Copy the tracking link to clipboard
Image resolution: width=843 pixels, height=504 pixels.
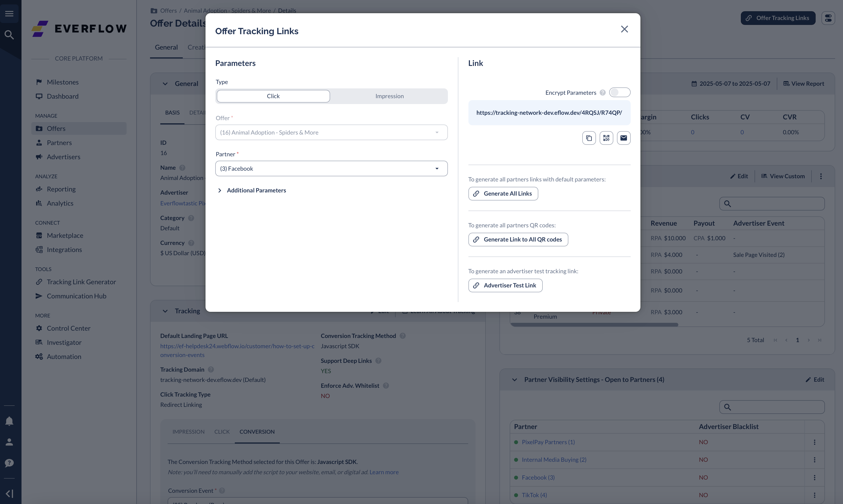[589, 138]
